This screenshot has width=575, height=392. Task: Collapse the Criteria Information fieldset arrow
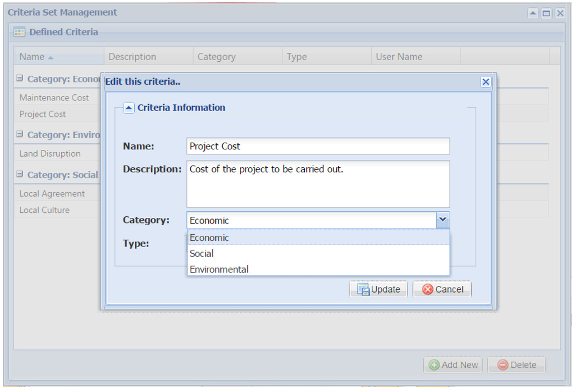pyautogui.click(x=129, y=108)
